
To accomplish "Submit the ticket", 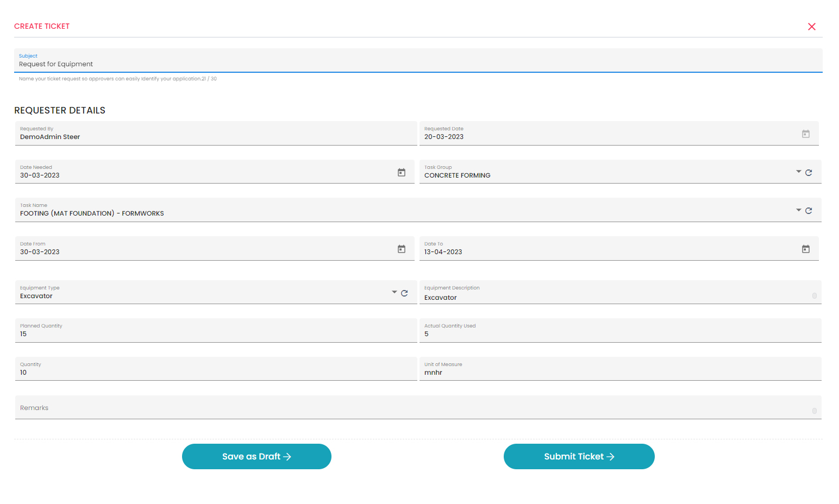I will (579, 456).
